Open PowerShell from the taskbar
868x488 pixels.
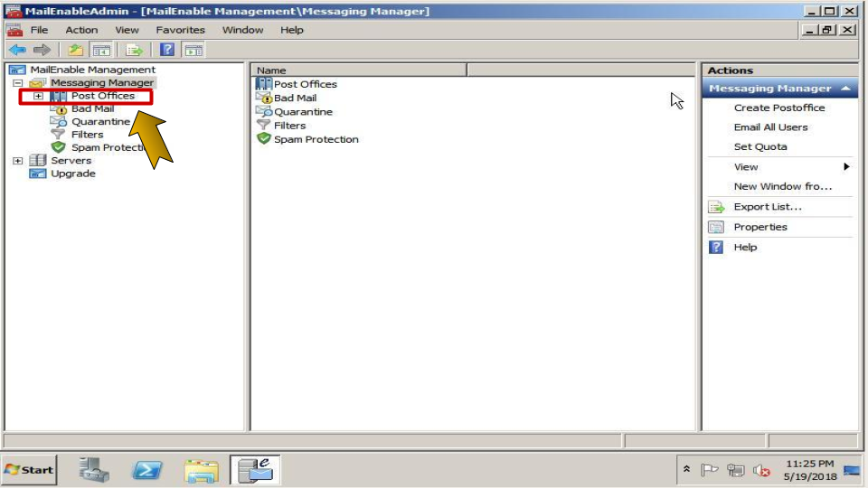[x=146, y=470]
